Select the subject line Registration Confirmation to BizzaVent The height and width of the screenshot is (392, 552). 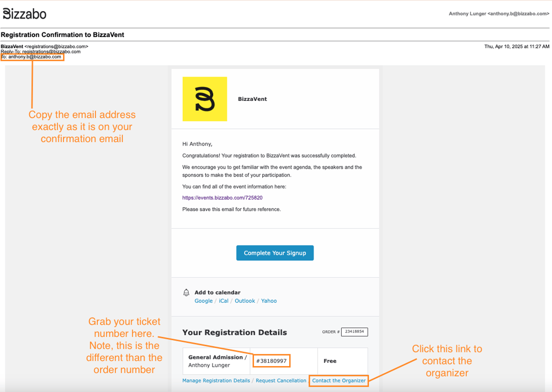(63, 35)
